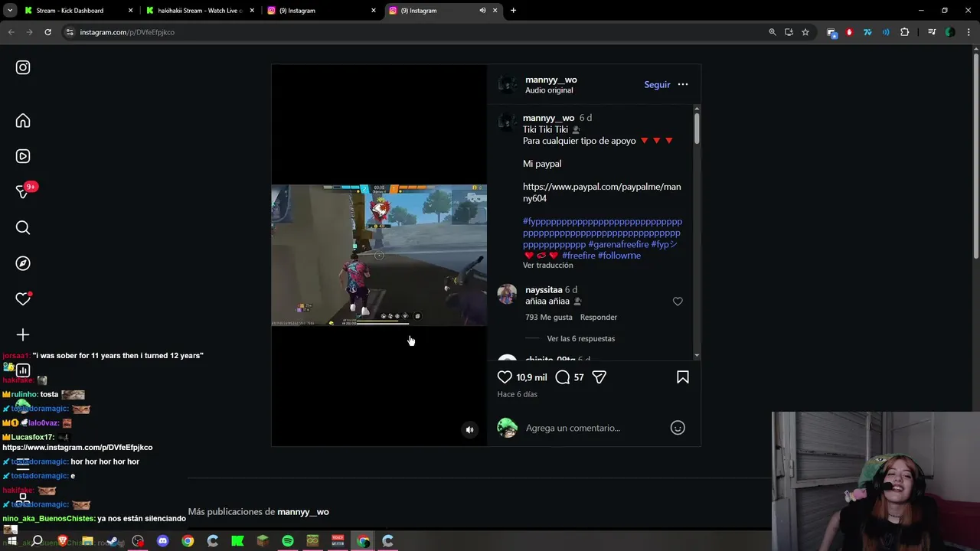Open Spotify from taskbar
The image size is (980, 551).
[x=288, y=541]
